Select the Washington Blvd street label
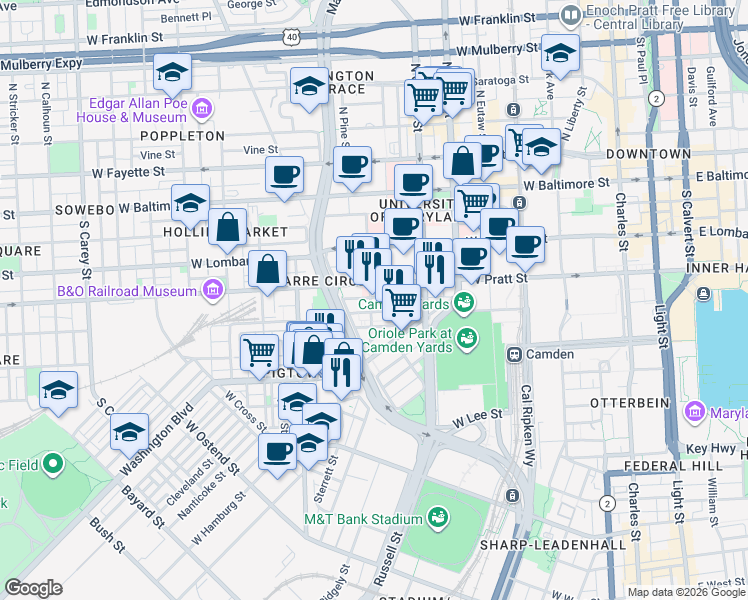 point(157,439)
